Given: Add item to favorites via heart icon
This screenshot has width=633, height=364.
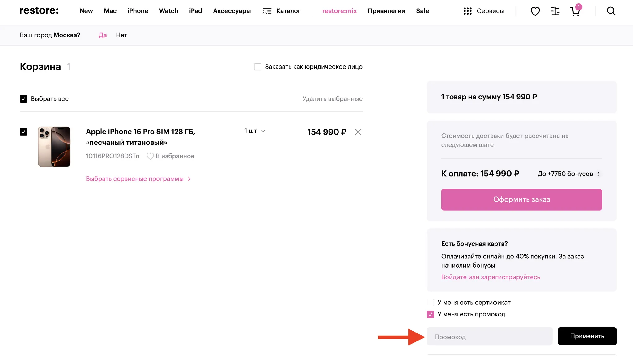Looking at the screenshot, I should [x=150, y=156].
